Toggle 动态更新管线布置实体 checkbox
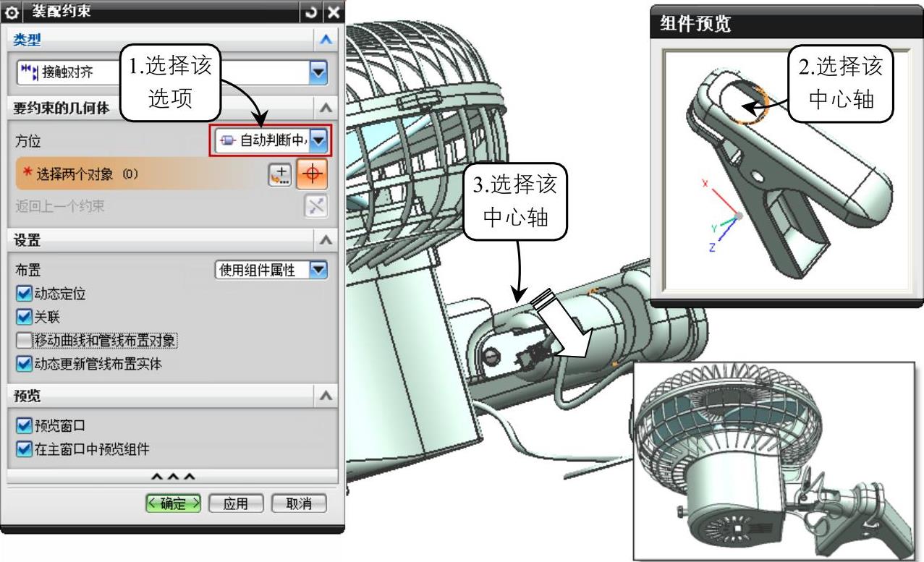The height and width of the screenshot is (562, 924). click(x=25, y=364)
